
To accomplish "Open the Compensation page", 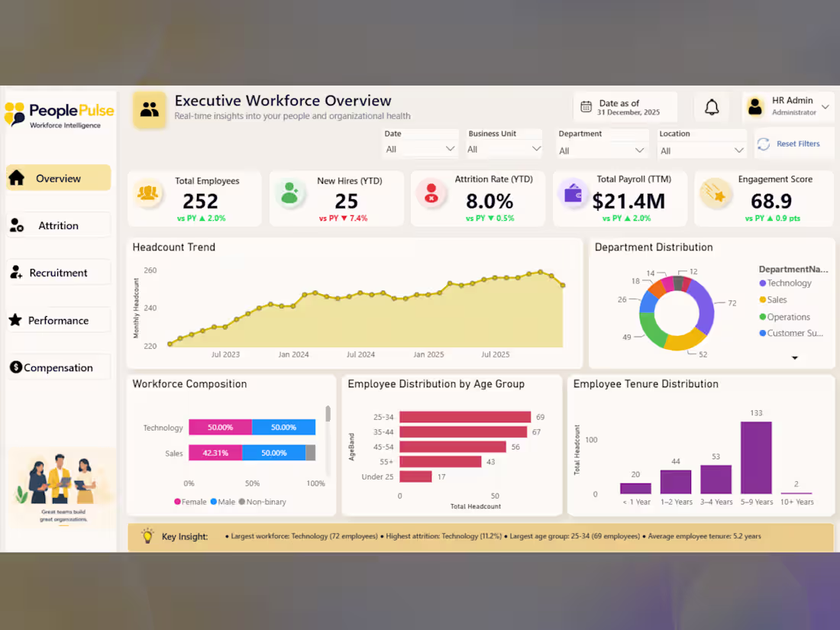I will pyautogui.click(x=58, y=367).
